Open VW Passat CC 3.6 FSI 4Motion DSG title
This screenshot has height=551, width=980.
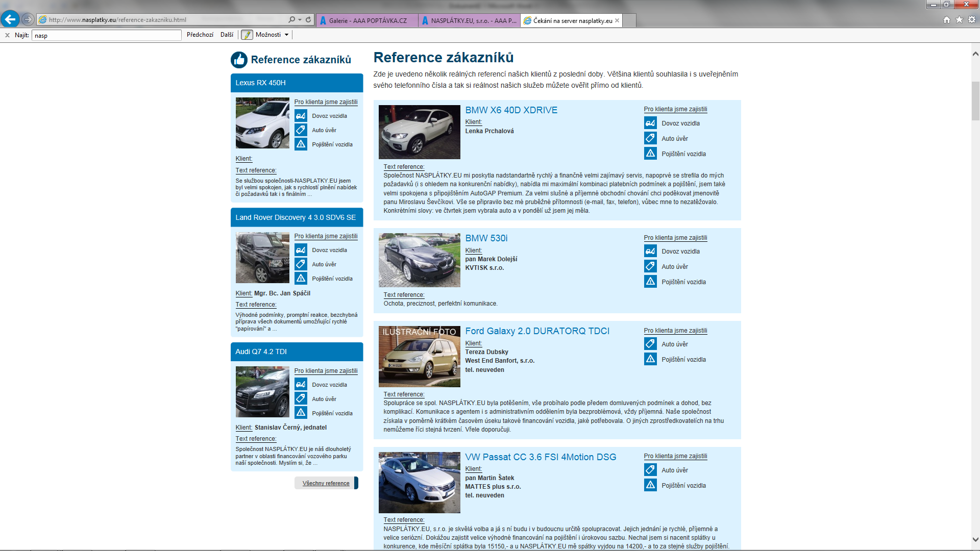coord(541,457)
